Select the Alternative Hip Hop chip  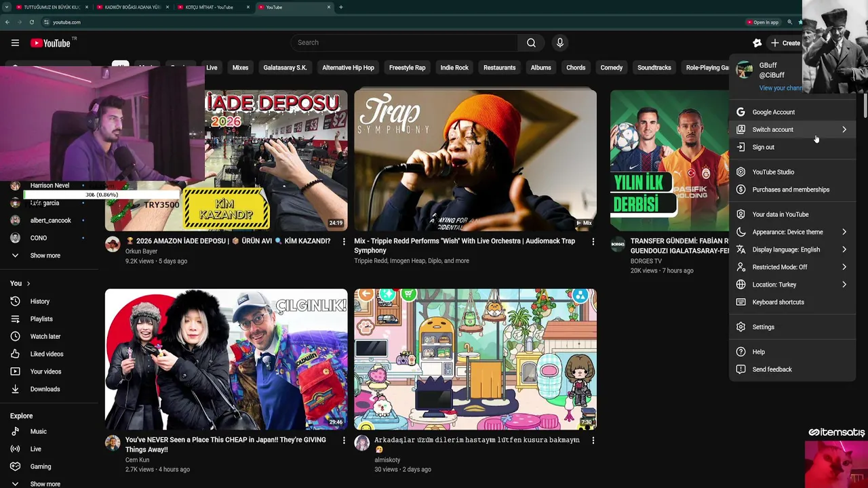click(348, 68)
